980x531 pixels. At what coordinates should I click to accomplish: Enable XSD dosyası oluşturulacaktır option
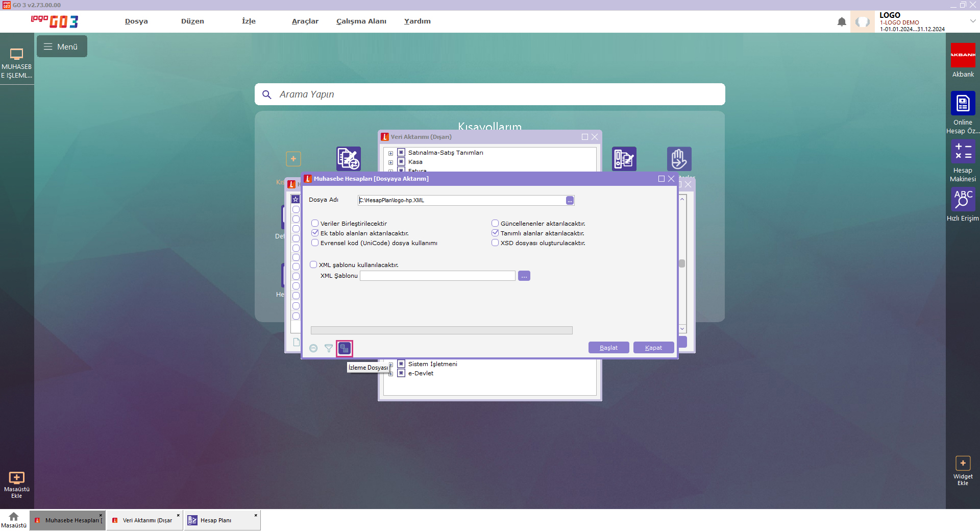[x=495, y=243]
